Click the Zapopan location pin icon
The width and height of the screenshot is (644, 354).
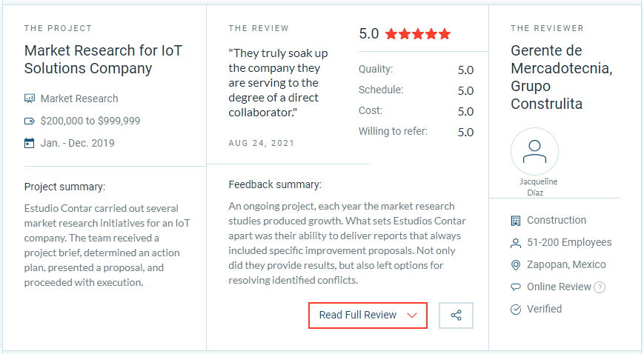516,265
